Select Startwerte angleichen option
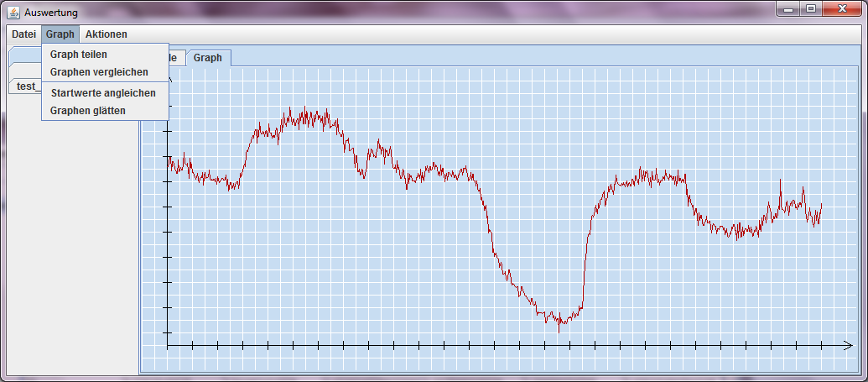The height and width of the screenshot is (382, 868). tap(103, 92)
